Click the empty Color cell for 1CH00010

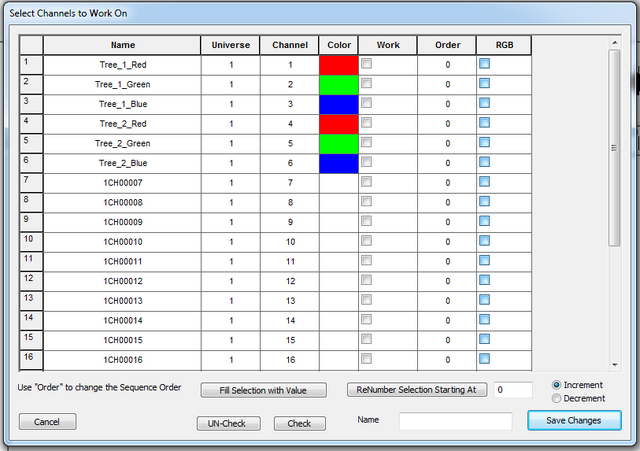tap(339, 242)
